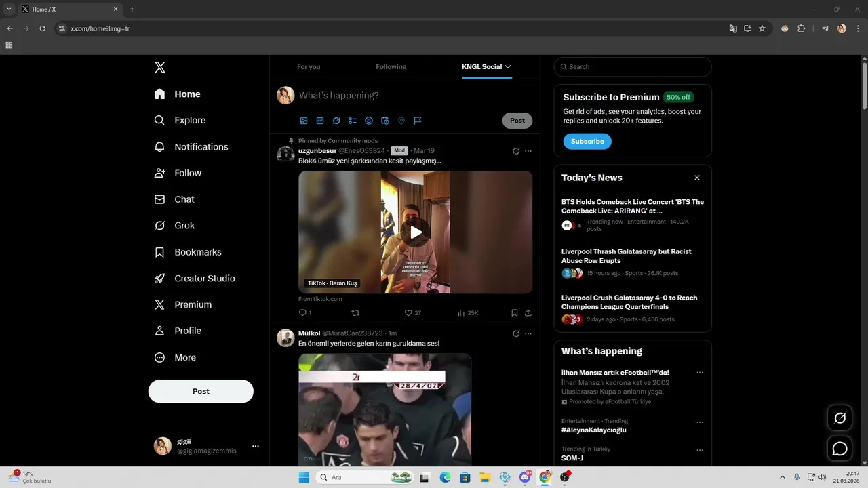The width and height of the screenshot is (868, 488).
Task: Click the large sidebar Post button
Action: [x=201, y=391]
